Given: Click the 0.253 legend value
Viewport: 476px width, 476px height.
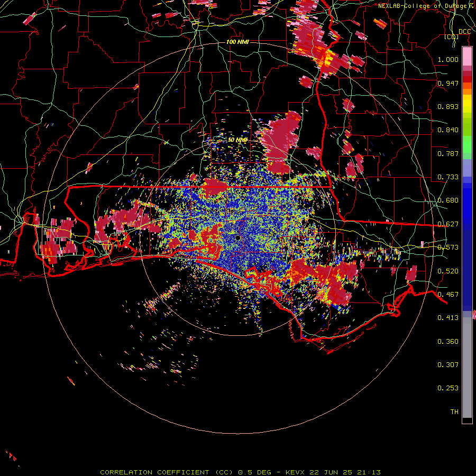Looking at the screenshot, I should pos(448,388).
